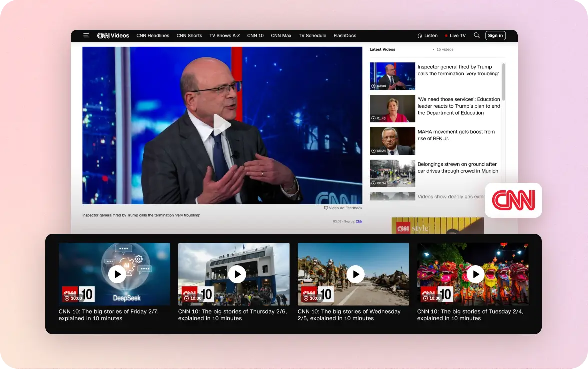Click the Video Ad Feedback icon
The image size is (588, 369).
[x=326, y=208]
